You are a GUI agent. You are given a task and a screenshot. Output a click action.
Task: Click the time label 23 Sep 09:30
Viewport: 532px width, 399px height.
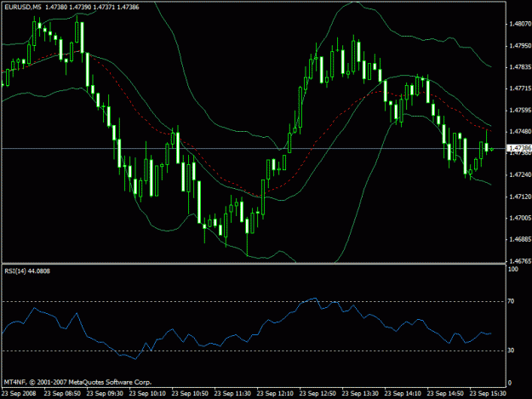pos(105,393)
